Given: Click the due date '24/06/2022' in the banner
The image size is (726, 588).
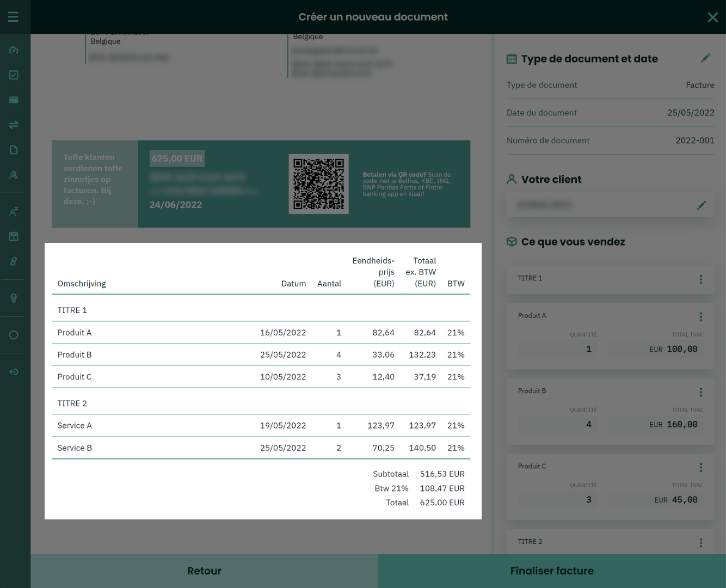Looking at the screenshot, I should (176, 205).
